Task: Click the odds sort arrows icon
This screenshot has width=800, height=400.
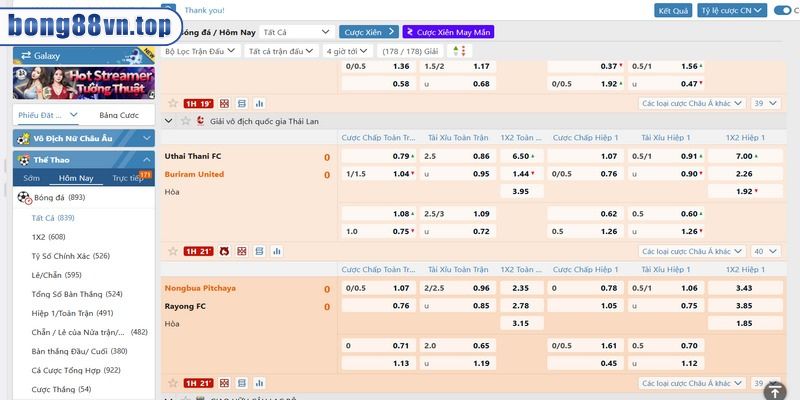Action: coord(459,51)
